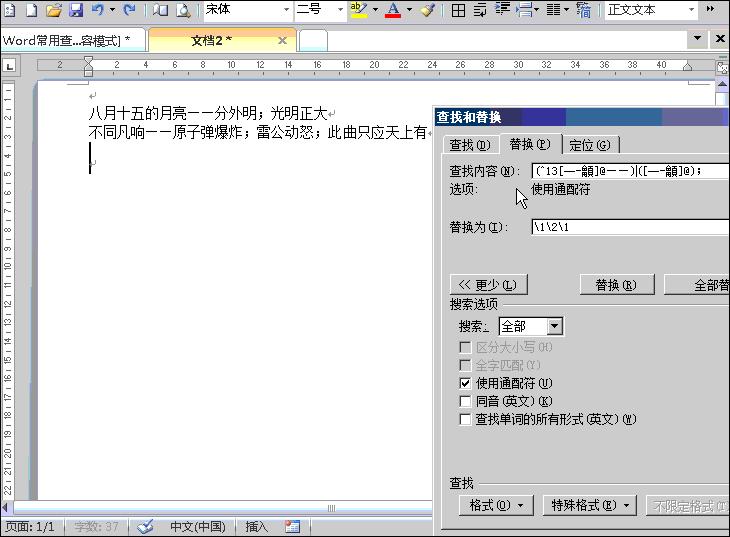Switch to Word常用查 document tab

tap(73, 41)
